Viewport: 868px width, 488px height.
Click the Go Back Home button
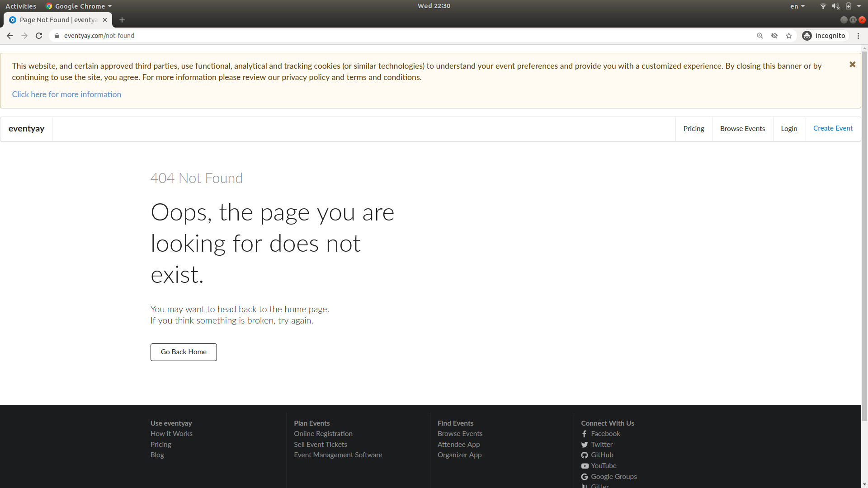tap(183, 352)
